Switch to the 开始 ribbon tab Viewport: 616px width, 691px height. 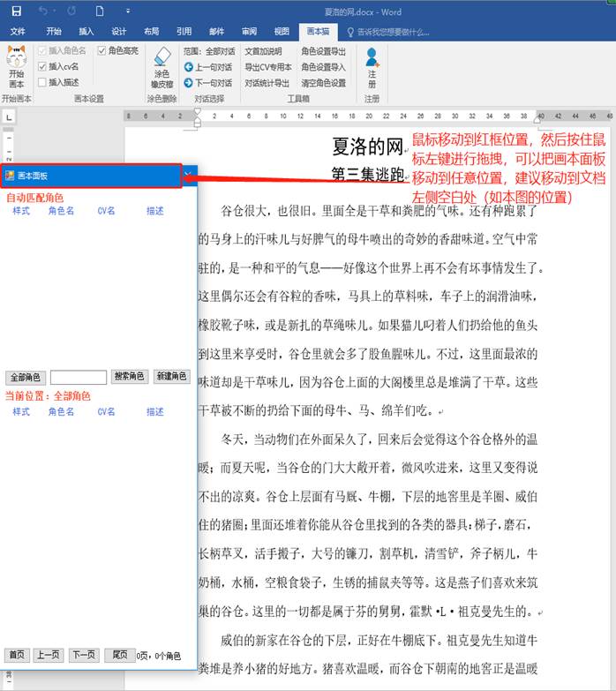point(54,31)
